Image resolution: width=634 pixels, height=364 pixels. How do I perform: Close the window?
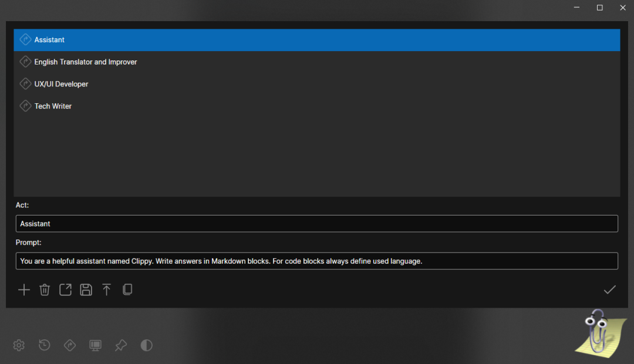tap(623, 8)
